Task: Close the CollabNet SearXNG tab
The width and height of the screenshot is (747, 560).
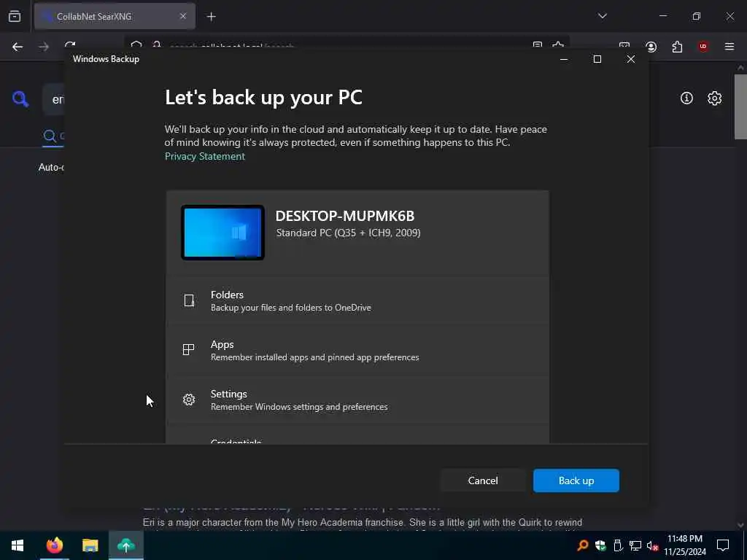Action: point(183,16)
